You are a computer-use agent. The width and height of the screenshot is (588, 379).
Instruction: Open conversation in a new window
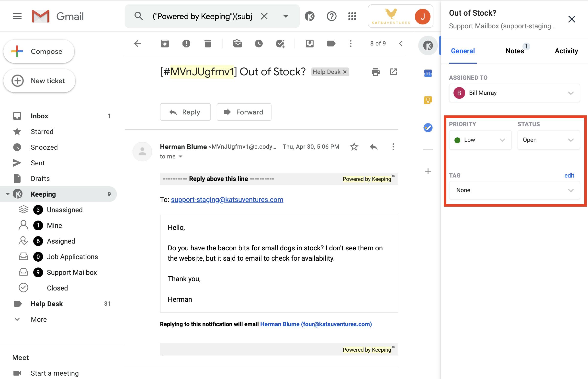point(393,72)
